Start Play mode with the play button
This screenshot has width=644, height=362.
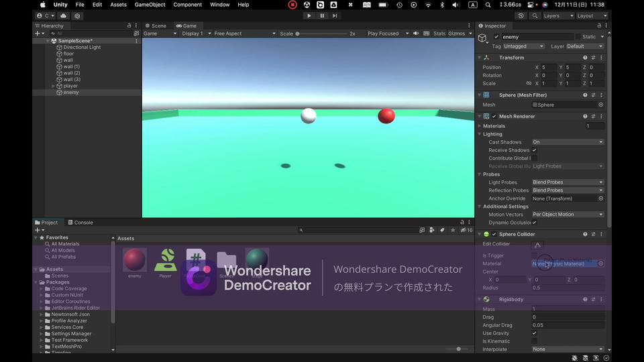tap(309, 15)
